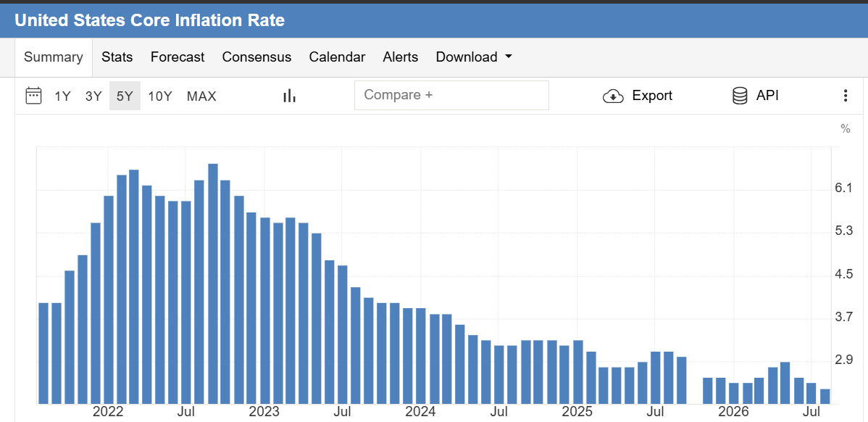This screenshot has width=868, height=422.
Task: Change chart type with bar chart icon
Action: coord(289,96)
